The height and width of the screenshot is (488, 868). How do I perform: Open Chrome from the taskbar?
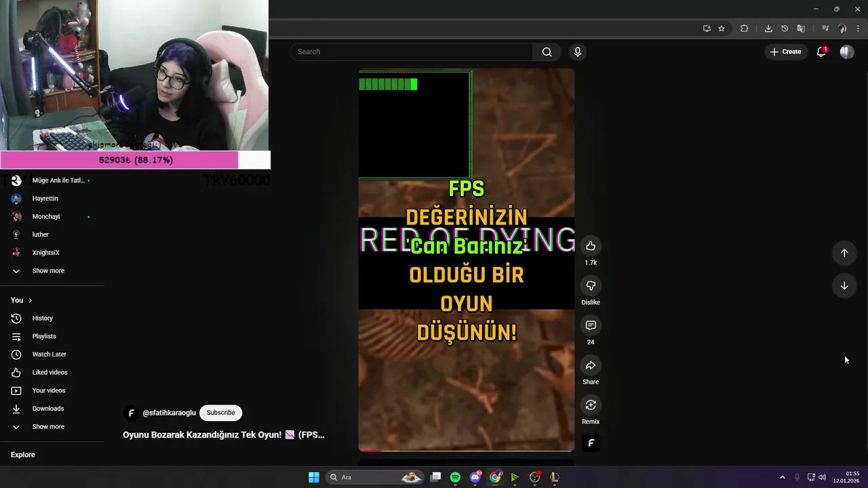(495, 477)
